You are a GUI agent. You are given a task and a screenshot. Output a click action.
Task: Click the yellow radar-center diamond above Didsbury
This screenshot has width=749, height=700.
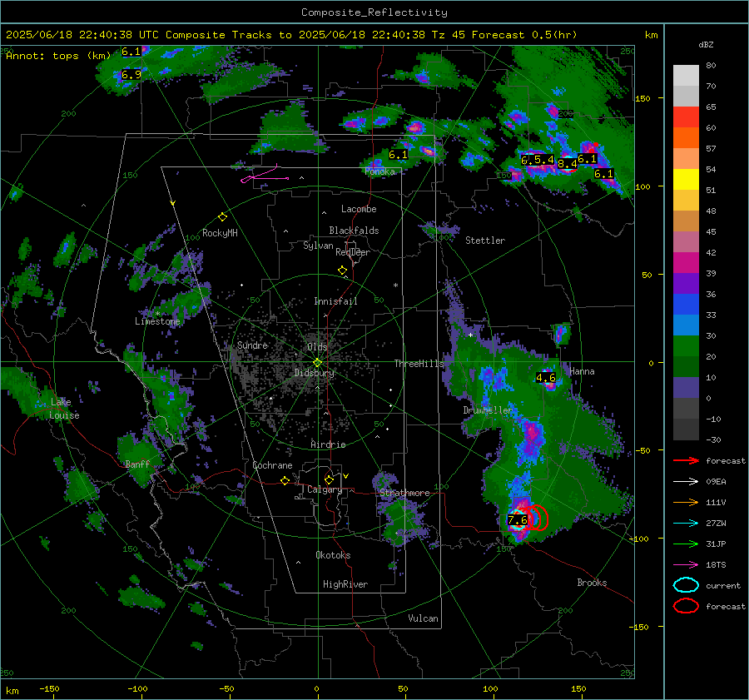[x=317, y=362]
